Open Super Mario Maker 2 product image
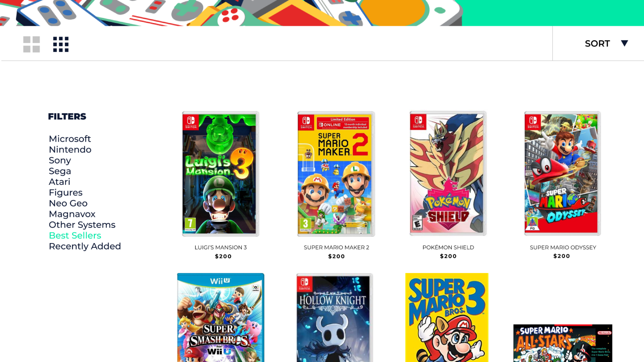Image resolution: width=644 pixels, height=362 pixels. pos(336,174)
